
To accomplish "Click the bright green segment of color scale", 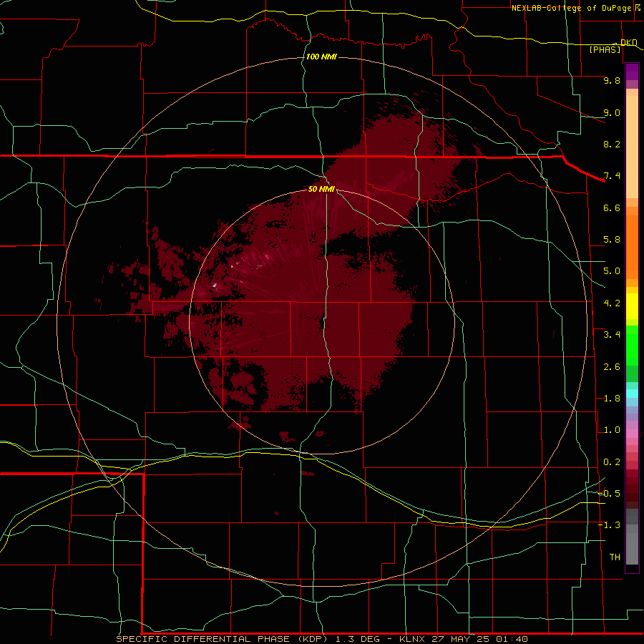I will coord(632,345).
